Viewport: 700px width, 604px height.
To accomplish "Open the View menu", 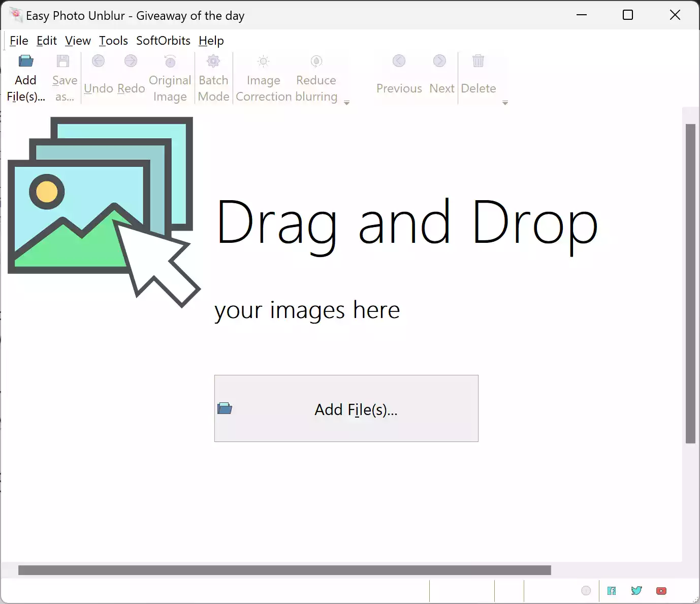I will [78, 41].
